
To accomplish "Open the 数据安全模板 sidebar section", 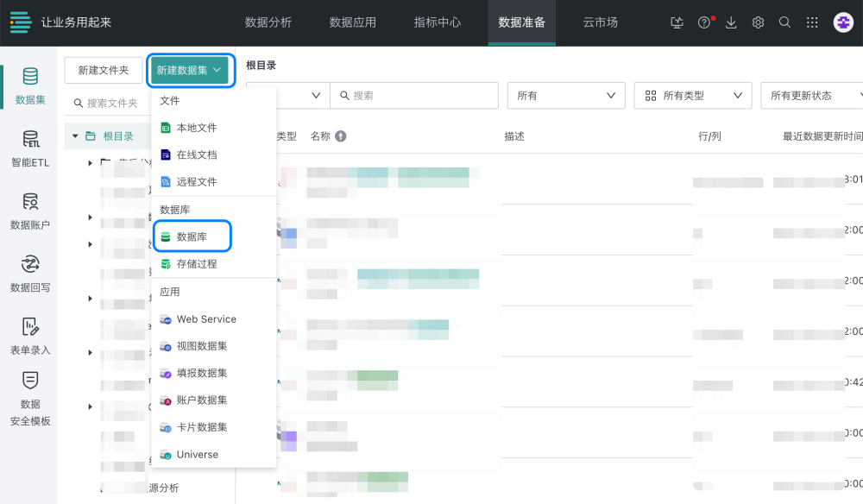I will pos(29,399).
